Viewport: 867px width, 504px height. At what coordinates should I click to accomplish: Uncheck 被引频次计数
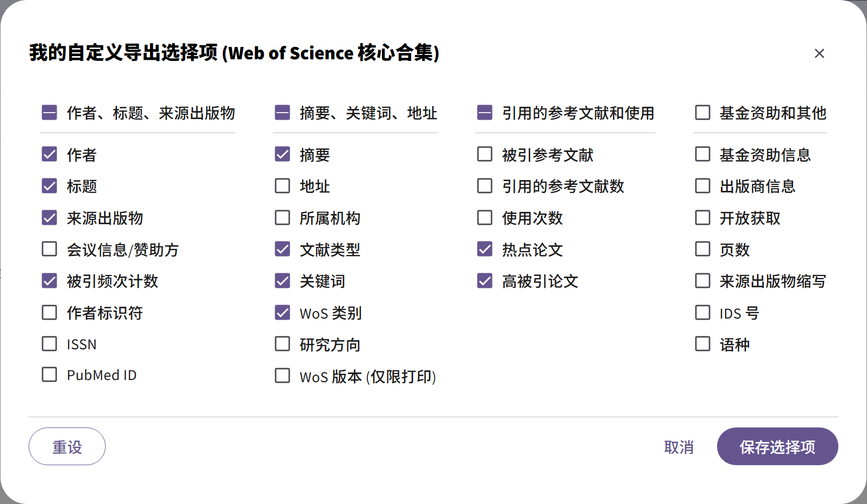pyautogui.click(x=49, y=281)
